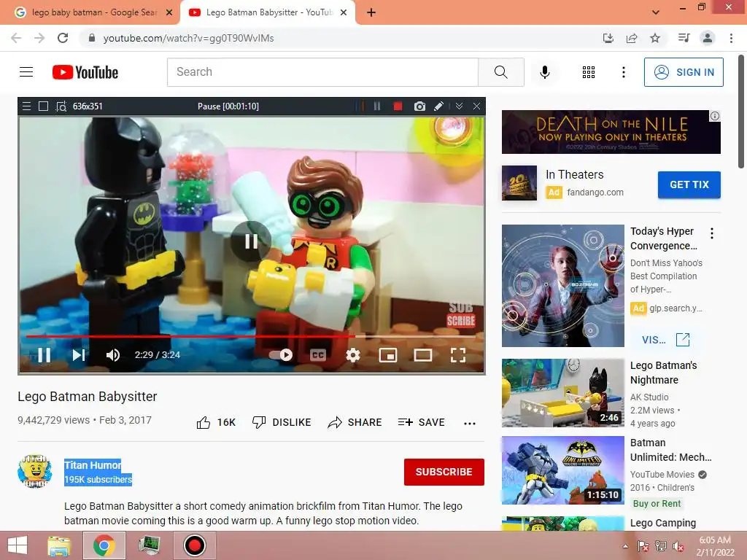747x560 pixels.
Task: Click the ad info icon on banner
Action: coord(715,116)
